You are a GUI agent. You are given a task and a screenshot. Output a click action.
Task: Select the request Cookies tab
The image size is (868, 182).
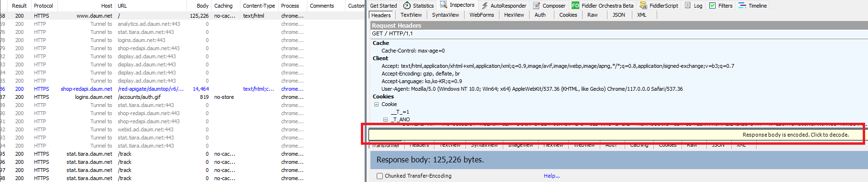click(568, 15)
